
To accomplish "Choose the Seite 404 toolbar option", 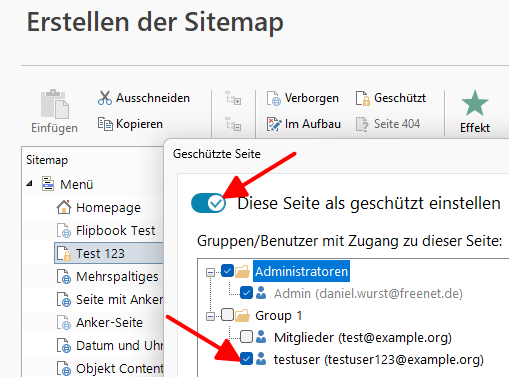I will pos(388,124).
